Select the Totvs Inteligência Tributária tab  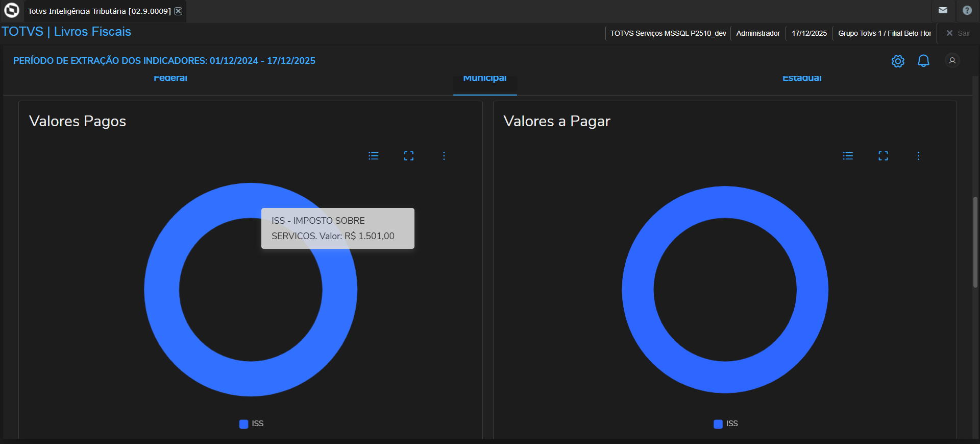[x=99, y=11]
